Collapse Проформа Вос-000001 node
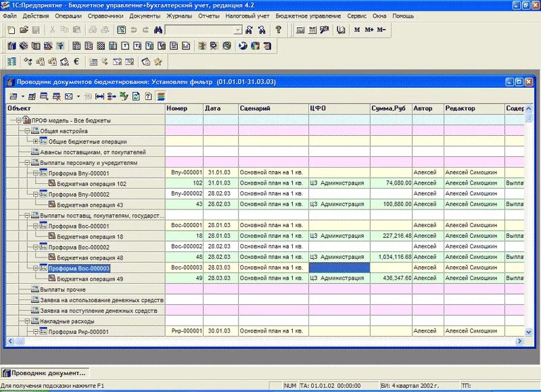The width and height of the screenshot is (541, 392). tap(35, 226)
